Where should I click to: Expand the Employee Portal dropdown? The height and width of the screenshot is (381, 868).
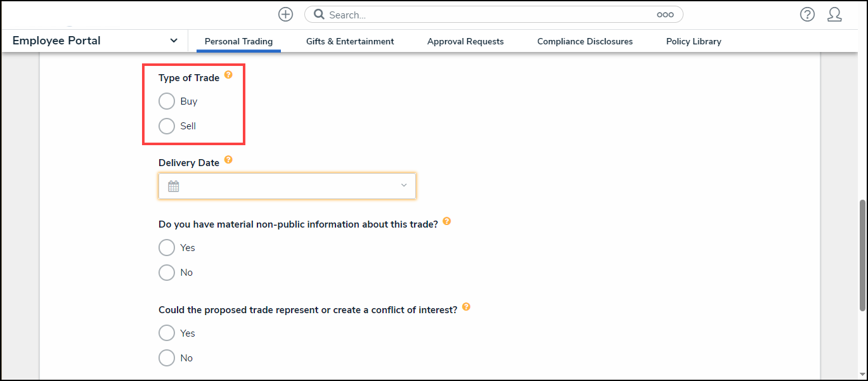coord(173,40)
